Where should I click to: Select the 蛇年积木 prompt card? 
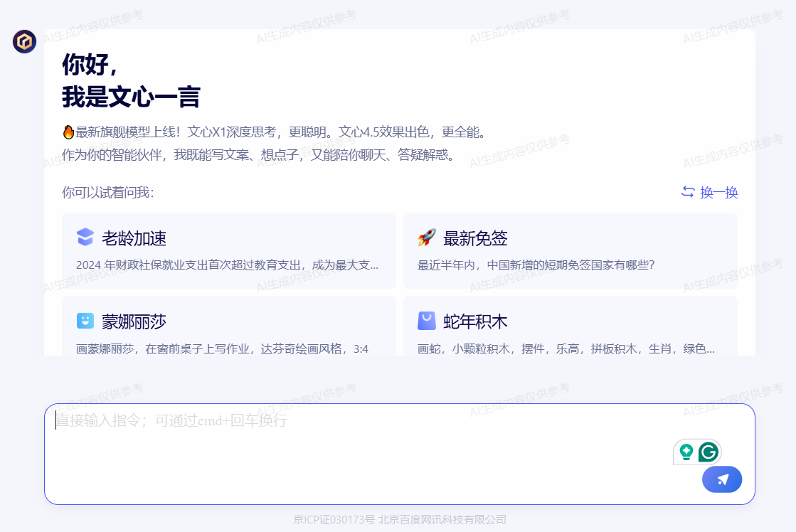tap(570, 331)
